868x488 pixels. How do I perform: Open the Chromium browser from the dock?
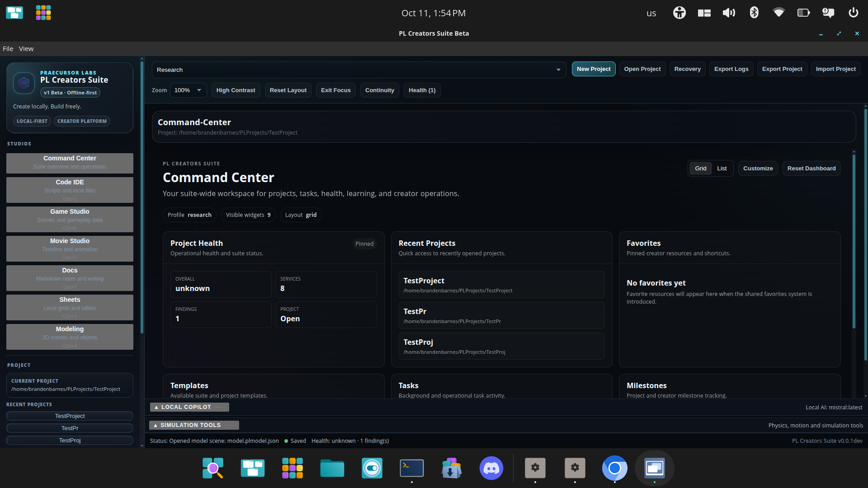[614, 468]
